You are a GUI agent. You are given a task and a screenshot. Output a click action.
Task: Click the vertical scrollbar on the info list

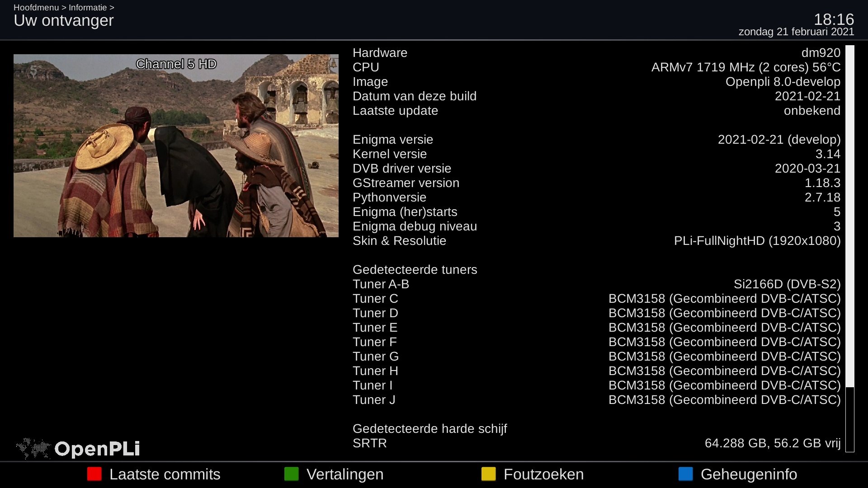(850, 248)
